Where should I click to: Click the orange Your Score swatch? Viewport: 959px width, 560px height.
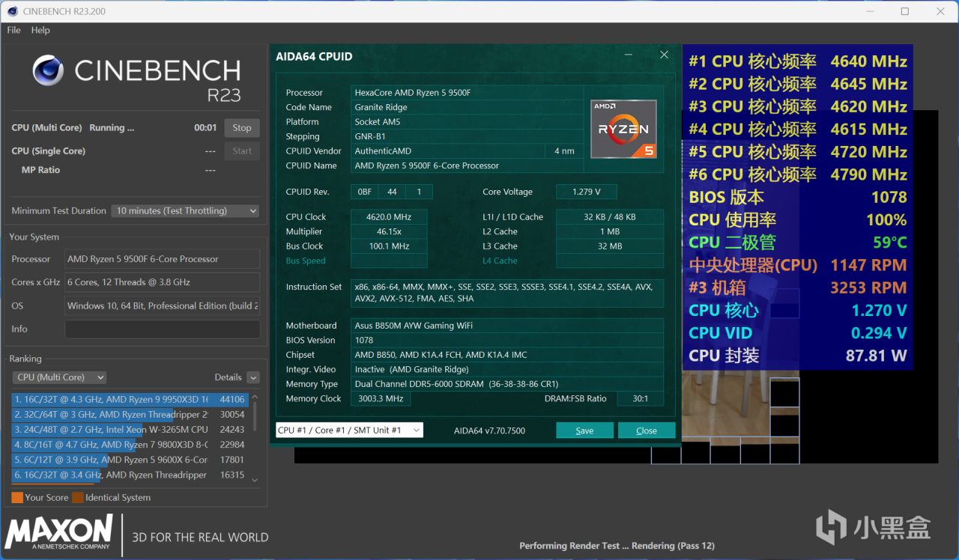17,497
